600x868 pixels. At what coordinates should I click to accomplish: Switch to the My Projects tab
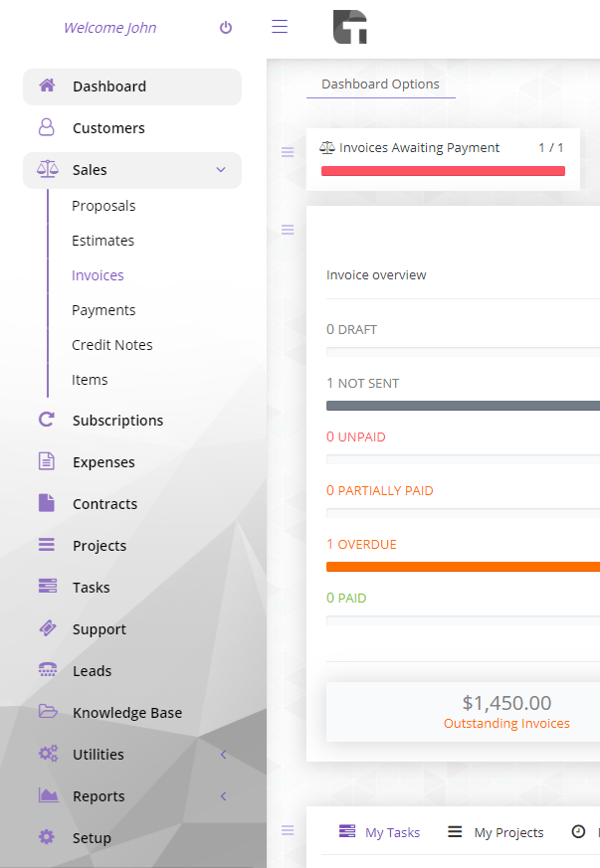click(x=496, y=832)
